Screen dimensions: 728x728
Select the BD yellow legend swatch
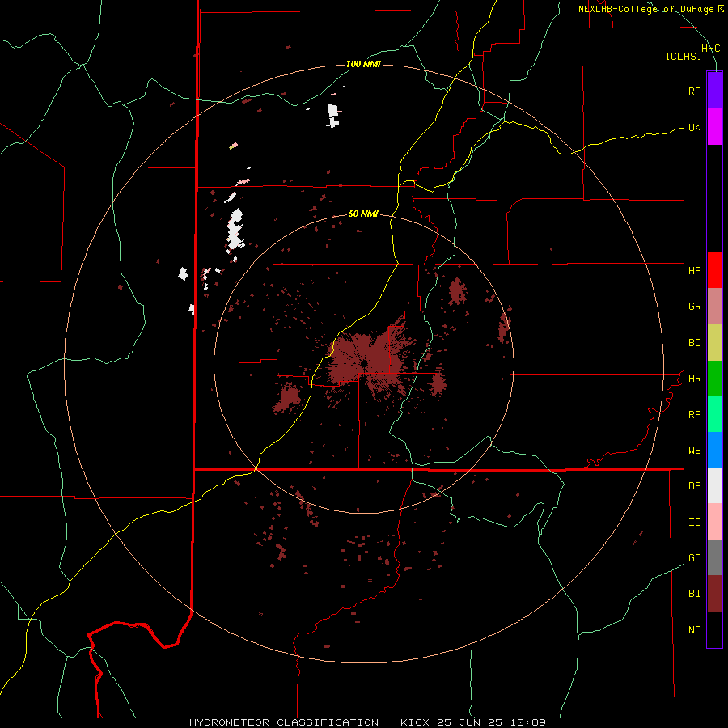(714, 343)
